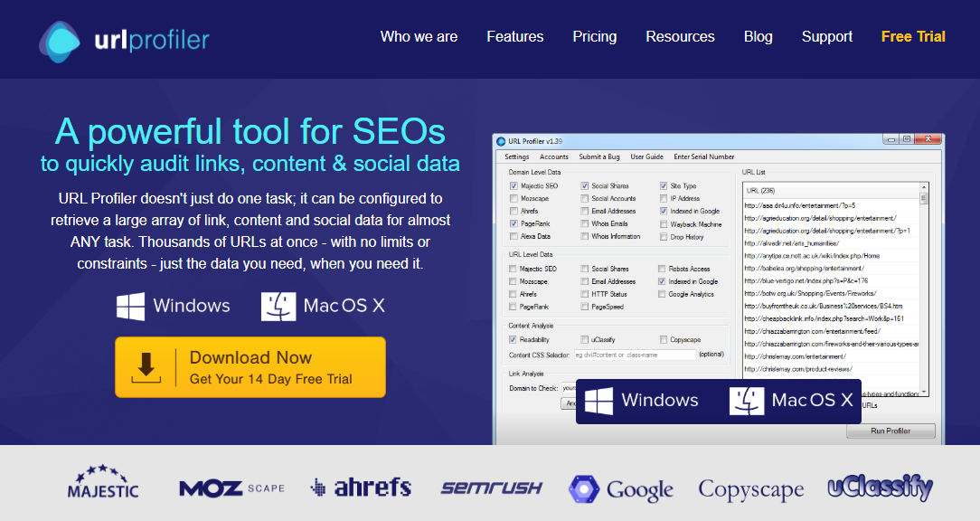Image resolution: width=980 pixels, height=521 pixels.
Task: Click the urlprofiler logo in the header
Action: click(122, 39)
